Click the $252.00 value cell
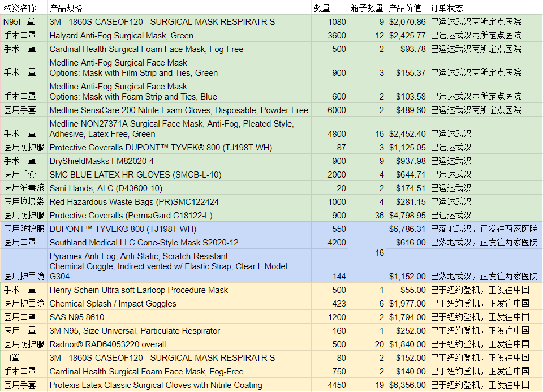The height and width of the screenshot is (392, 543). tap(407, 330)
